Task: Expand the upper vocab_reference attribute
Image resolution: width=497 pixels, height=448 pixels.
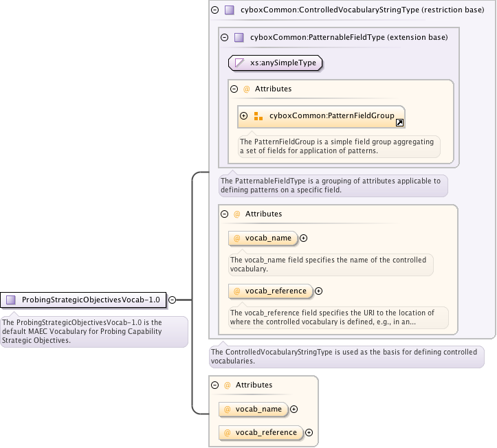Action: tap(318, 291)
